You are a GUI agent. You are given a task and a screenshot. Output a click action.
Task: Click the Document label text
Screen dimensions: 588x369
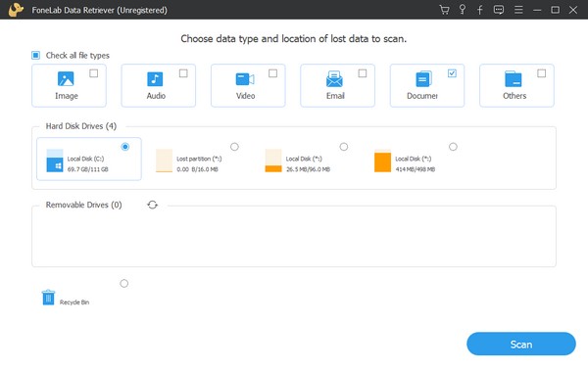(422, 96)
